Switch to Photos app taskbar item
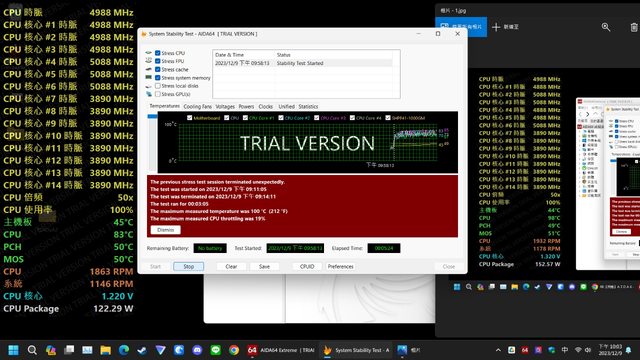Screen dimensions: 640x360 (x=409, y=350)
